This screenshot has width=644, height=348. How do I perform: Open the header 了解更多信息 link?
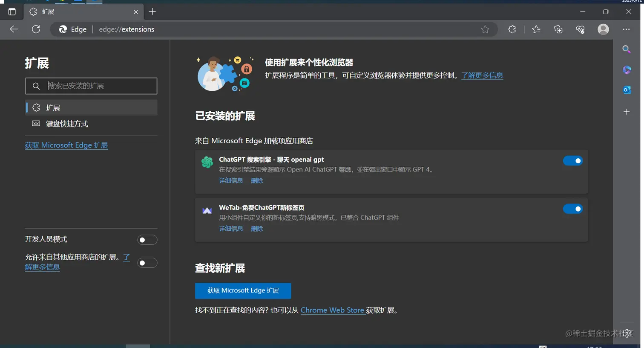(482, 75)
